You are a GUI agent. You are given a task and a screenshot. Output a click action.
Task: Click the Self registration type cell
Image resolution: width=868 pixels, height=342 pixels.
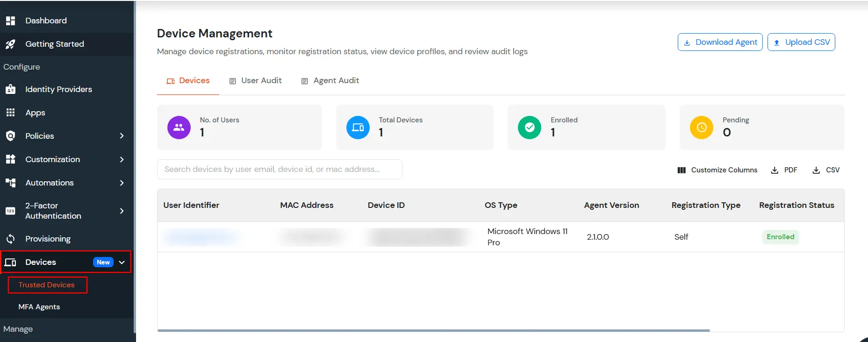pos(681,237)
